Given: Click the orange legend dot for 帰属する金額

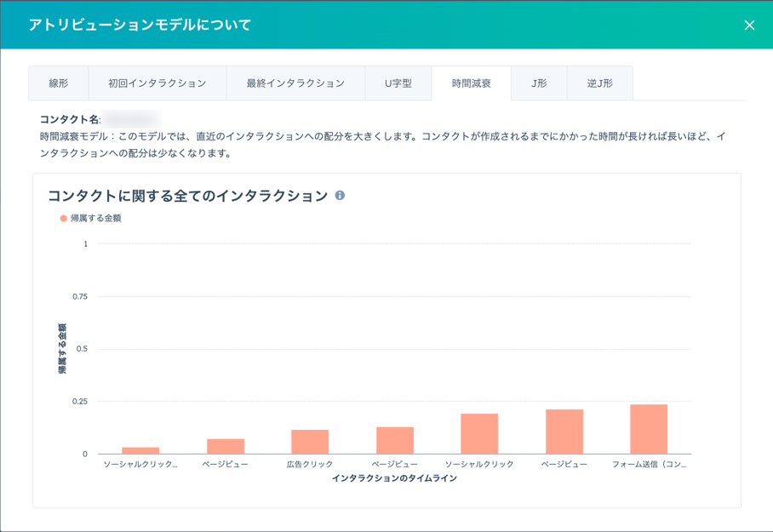Looking at the screenshot, I should coord(64,219).
